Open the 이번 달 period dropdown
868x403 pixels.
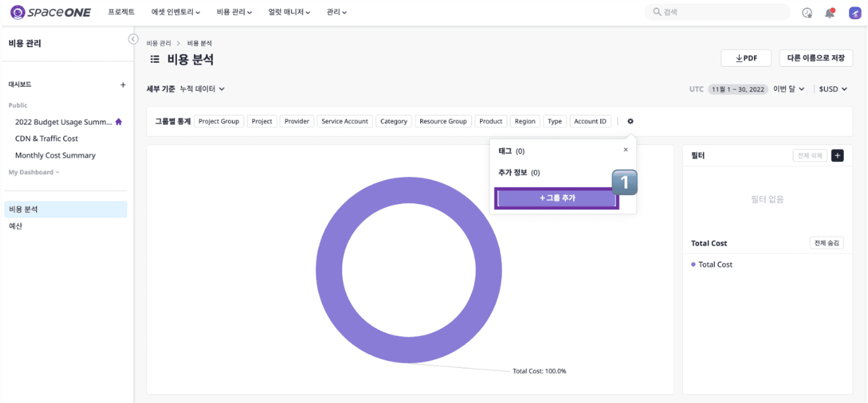click(789, 89)
